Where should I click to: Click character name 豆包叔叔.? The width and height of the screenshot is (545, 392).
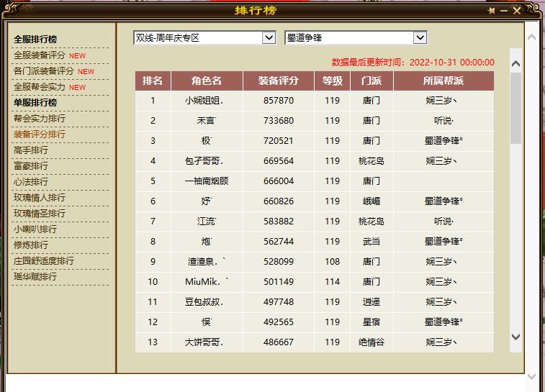(204, 302)
